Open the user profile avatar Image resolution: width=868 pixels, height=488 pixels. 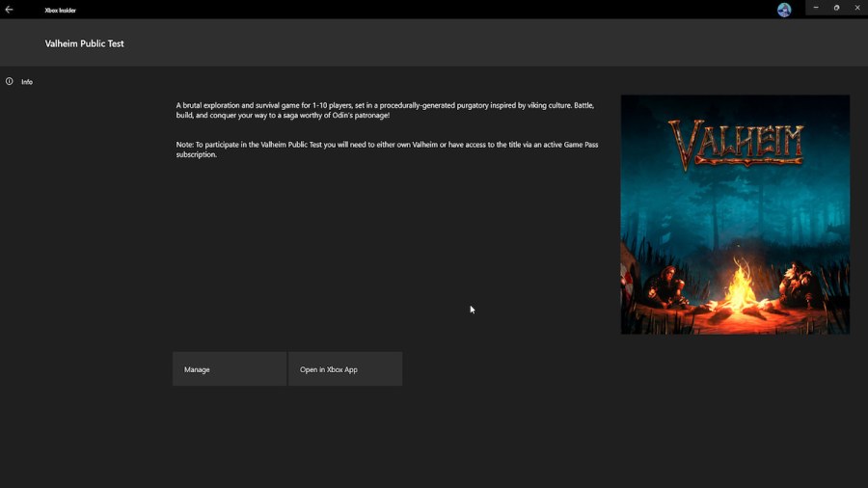coord(784,10)
